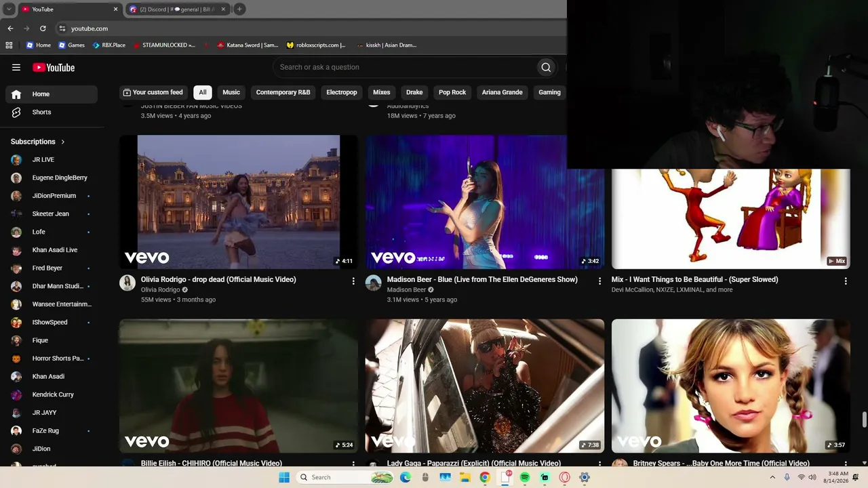
Task: Play Lady Gaga Paparazzi thumbnail
Action: click(x=485, y=386)
